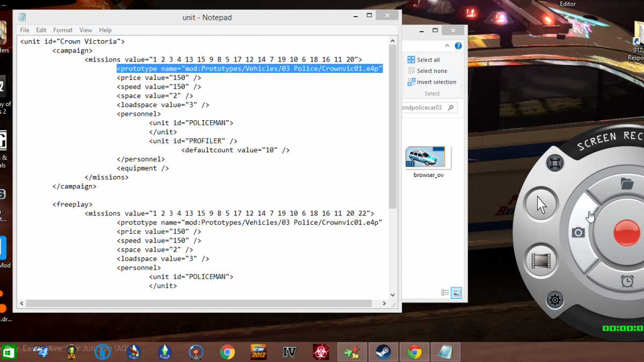Image resolution: width=644 pixels, height=362 pixels.
Task: Click Notepad's vertical scrollbar down arrow
Action: (x=392, y=295)
